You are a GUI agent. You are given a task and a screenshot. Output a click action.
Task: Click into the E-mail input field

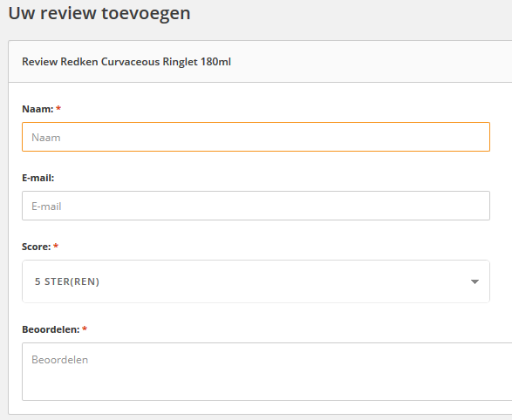point(256,206)
